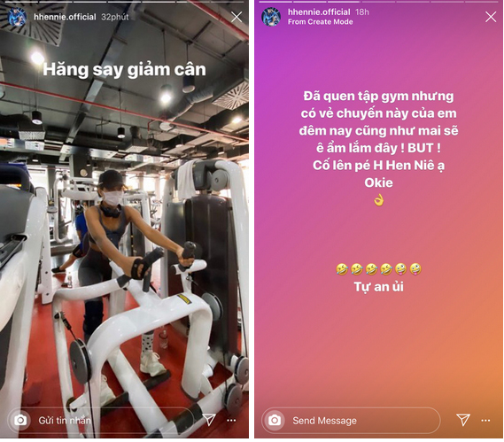The height and width of the screenshot is (442, 504).
Task: Tap 'Hăng say giảm cân' caption text
Action: click(x=124, y=69)
